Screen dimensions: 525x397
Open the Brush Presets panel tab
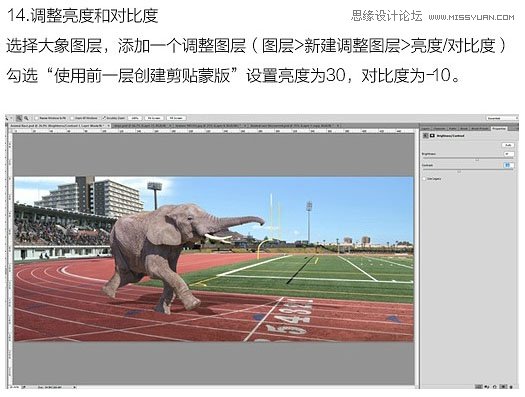click(x=480, y=129)
